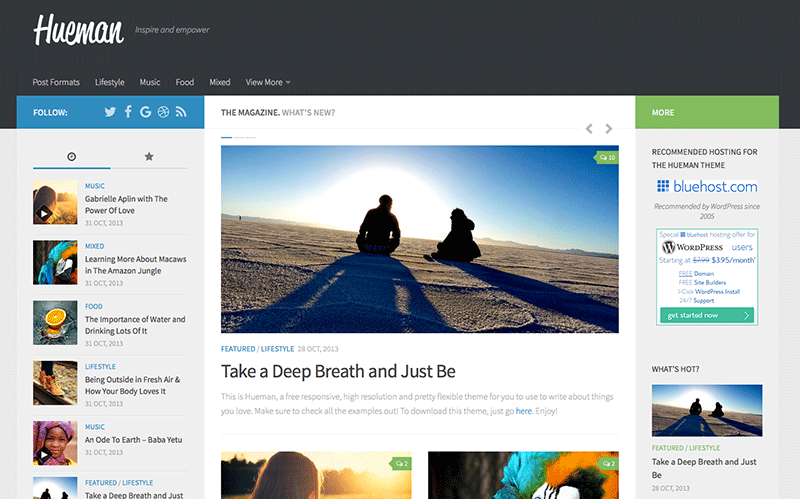The image size is (800, 499).
Task: Click MUSIC category above Gabrielle Aplin post
Action: click(95, 186)
